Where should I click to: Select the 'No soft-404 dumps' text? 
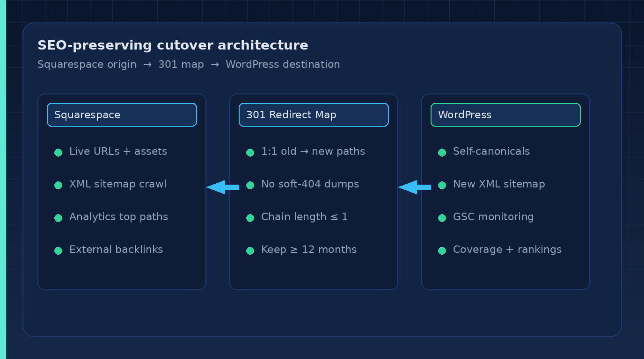310,184
